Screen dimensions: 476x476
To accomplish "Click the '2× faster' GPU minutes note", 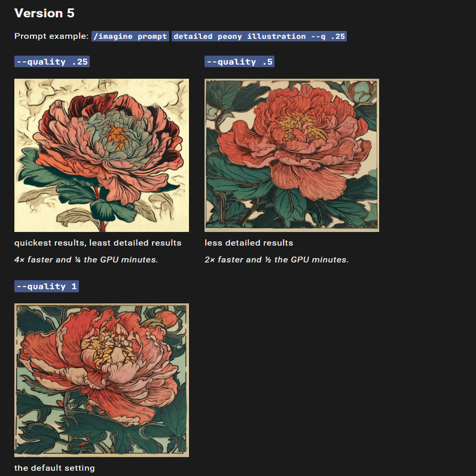I will 276,260.
